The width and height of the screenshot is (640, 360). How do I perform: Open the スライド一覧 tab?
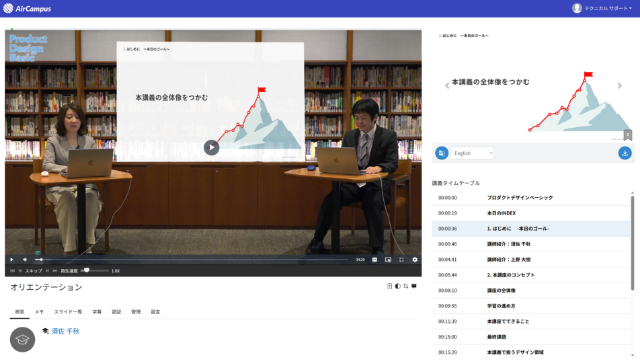[68, 312]
